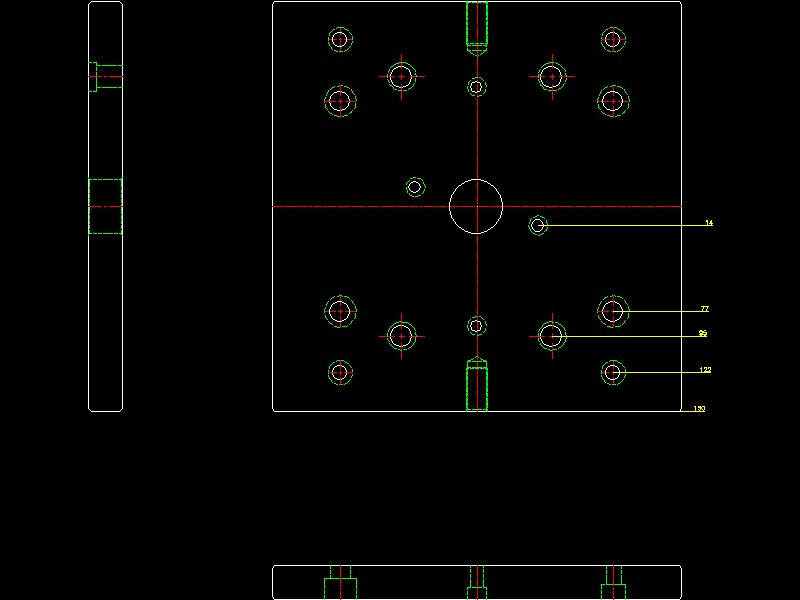
Task: Select the dimension label reading 122
Action: pyautogui.click(x=706, y=368)
